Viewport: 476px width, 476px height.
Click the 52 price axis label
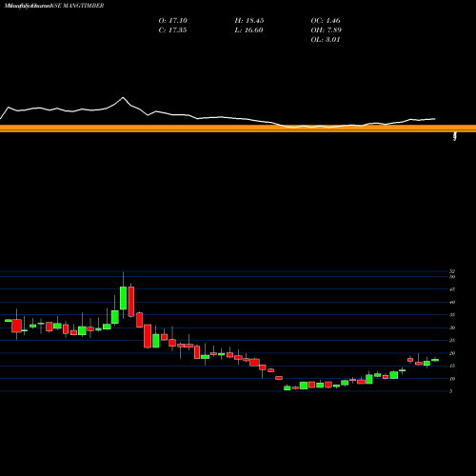452,271
